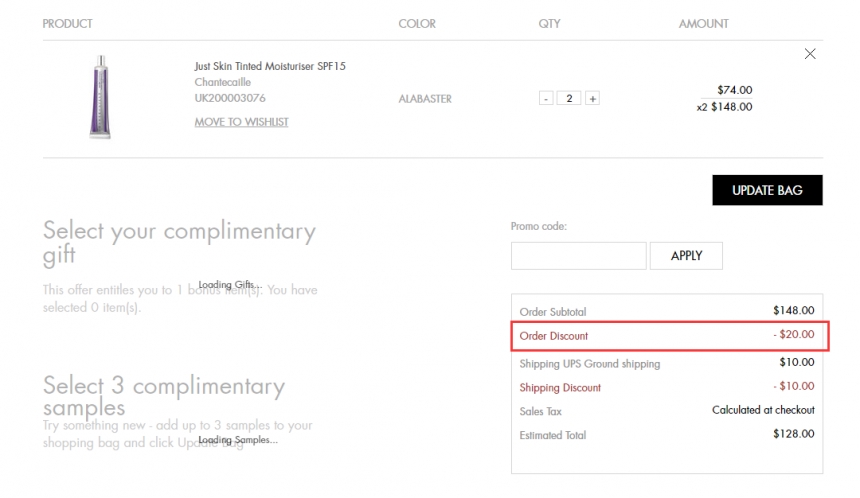Click the Select 3 complimentary samples heading
This screenshot has width=860, height=498.
[164, 397]
